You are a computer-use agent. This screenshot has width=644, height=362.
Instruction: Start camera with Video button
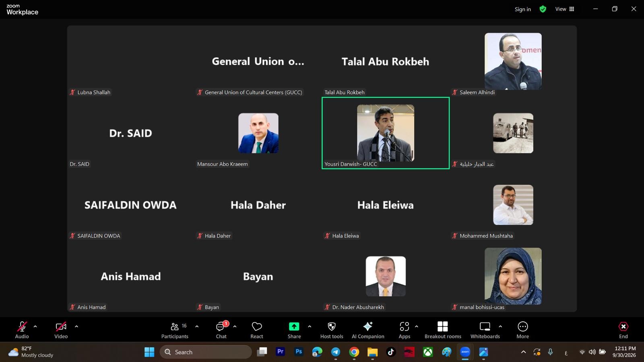pyautogui.click(x=61, y=330)
